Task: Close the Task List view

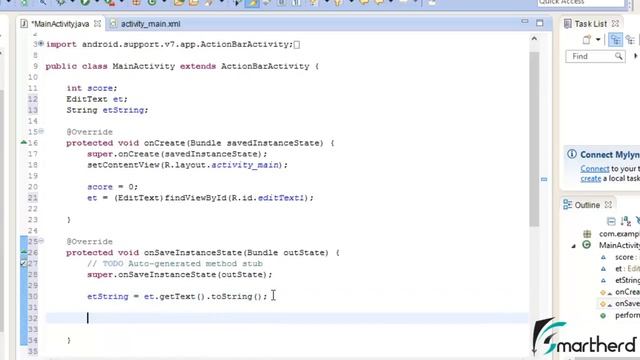Action: pos(615,24)
